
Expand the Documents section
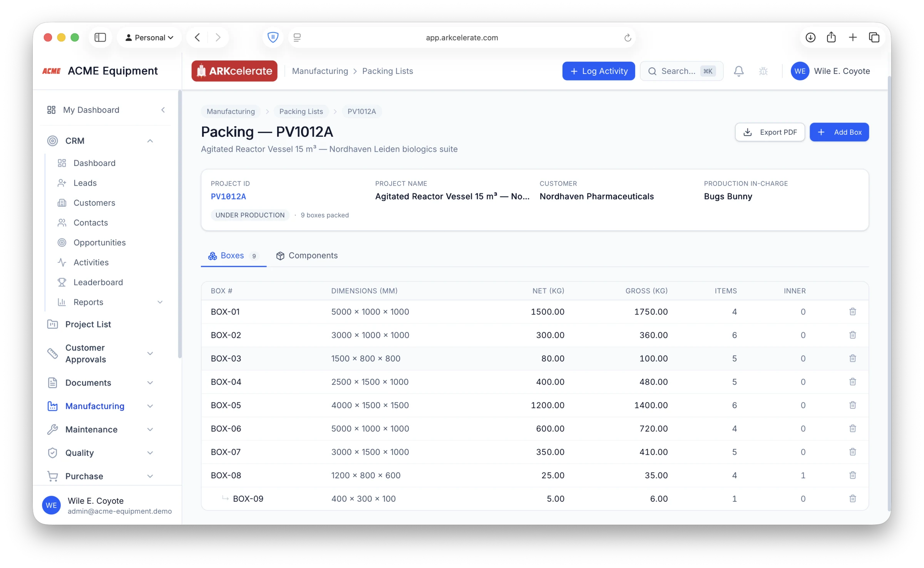(x=150, y=383)
